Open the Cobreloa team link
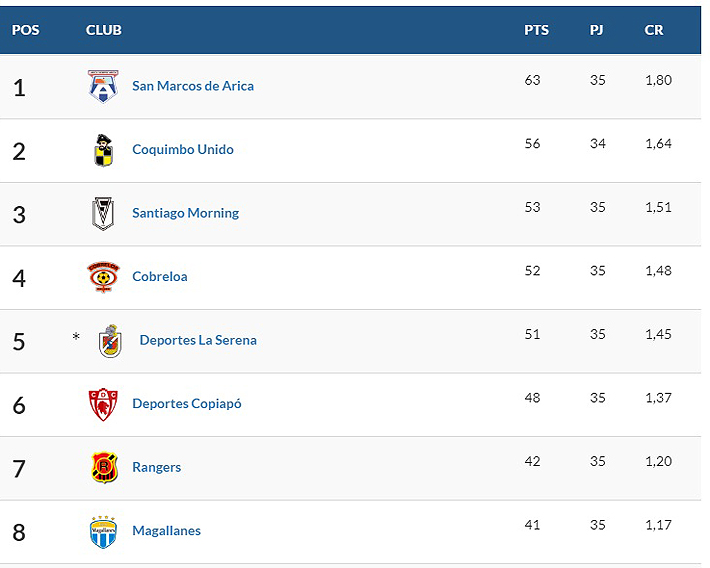The image size is (710, 568). tap(160, 277)
